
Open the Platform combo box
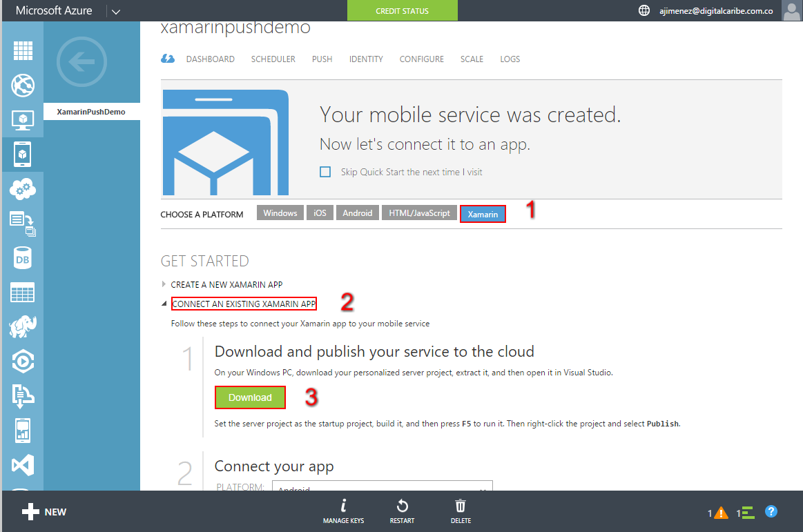[x=383, y=486]
